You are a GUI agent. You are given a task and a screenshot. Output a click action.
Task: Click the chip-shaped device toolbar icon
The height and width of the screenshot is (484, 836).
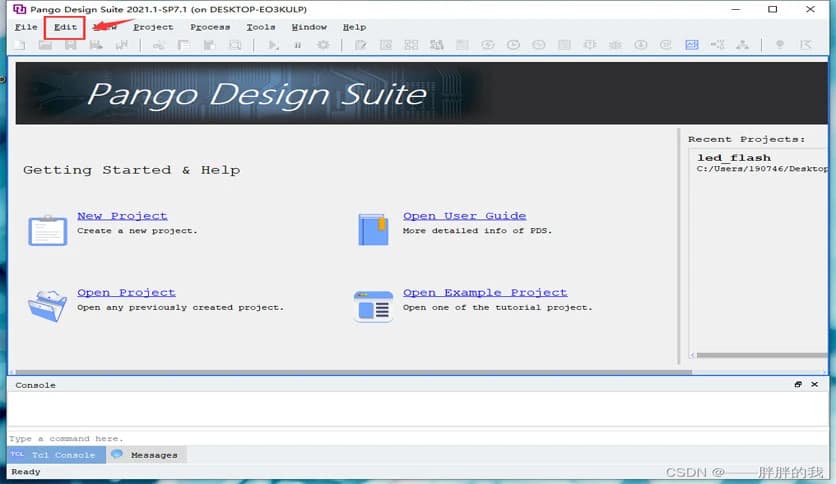590,45
